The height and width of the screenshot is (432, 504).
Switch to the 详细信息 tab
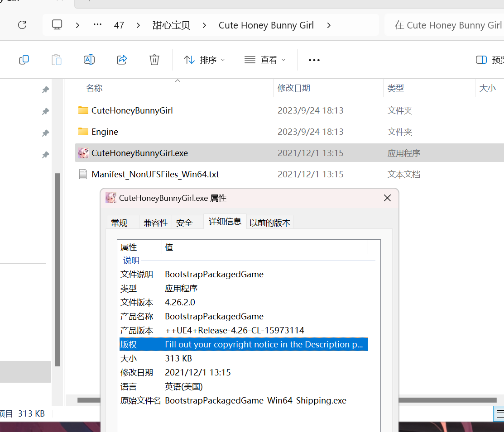point(225,221)
